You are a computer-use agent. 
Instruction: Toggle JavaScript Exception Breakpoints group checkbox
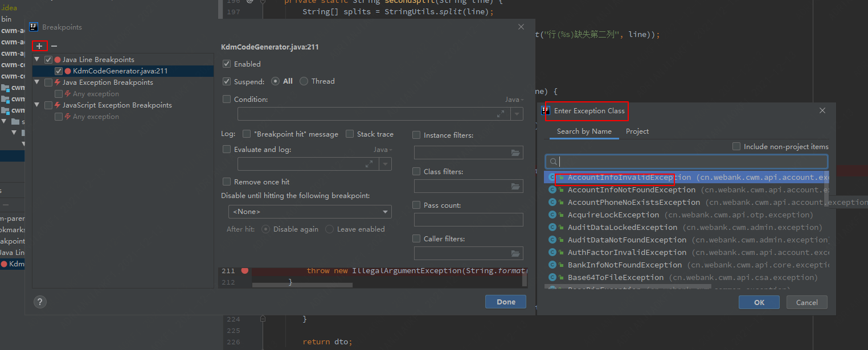(x=48, y=105)
